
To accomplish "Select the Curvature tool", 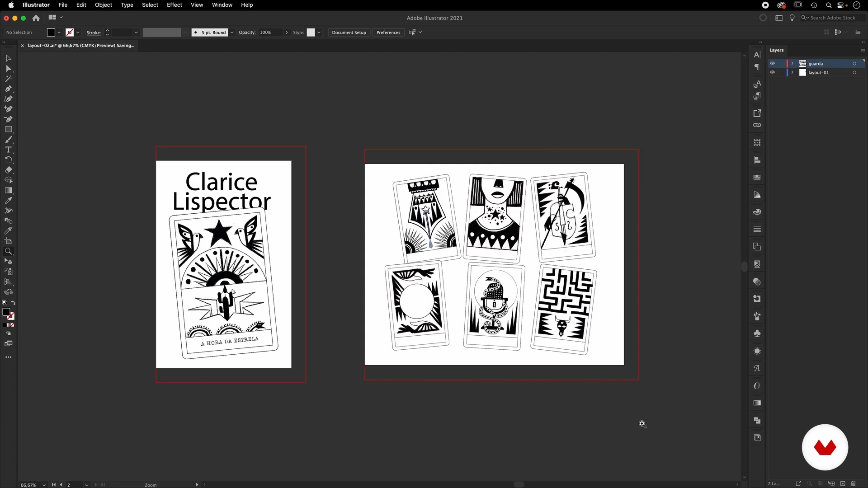I will tap(8, 99).
